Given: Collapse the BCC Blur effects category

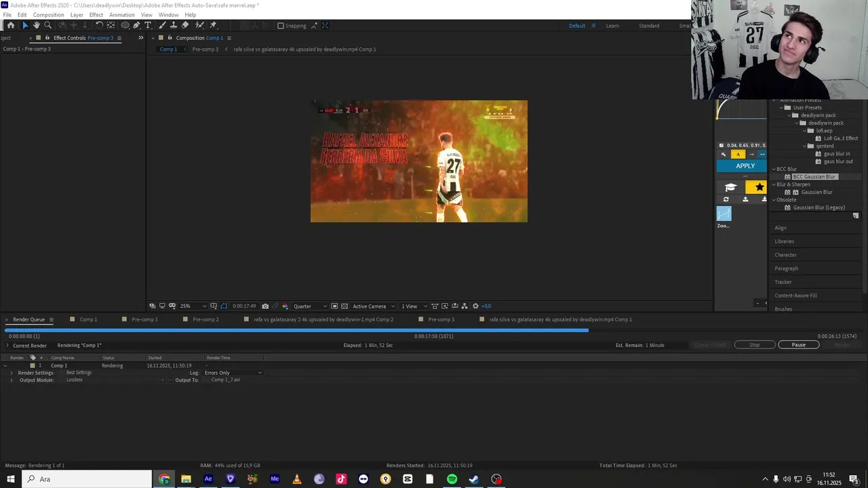Looking at the screenshot, I should click(x=774, y=169).
